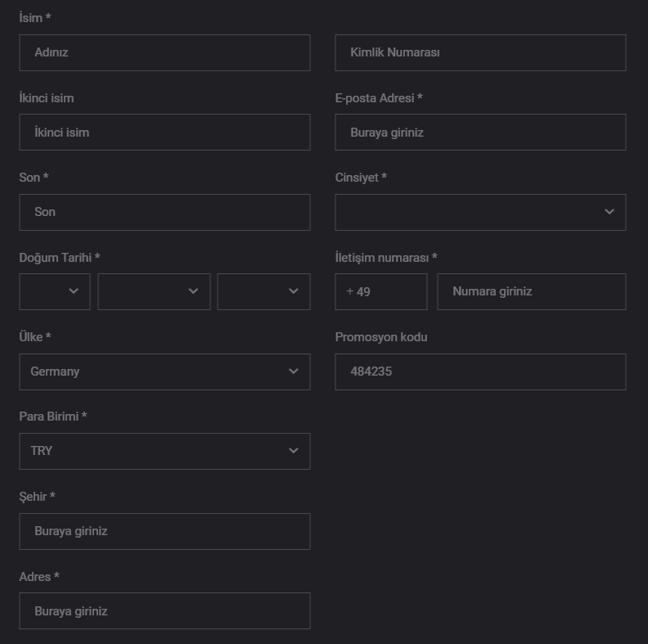Click the Şehir city input field
Viewport: 648px width, 644px height.
pyautogui.click(x=164, y=531)
